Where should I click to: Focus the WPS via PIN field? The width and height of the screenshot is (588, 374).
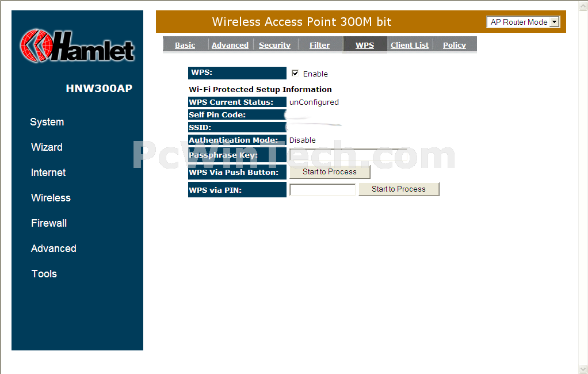[323, 189]
